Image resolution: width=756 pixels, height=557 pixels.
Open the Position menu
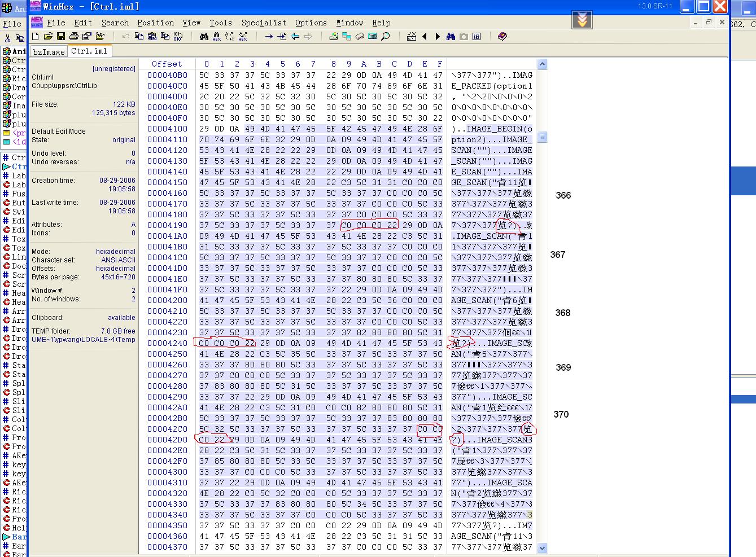[x=155, y=23]
